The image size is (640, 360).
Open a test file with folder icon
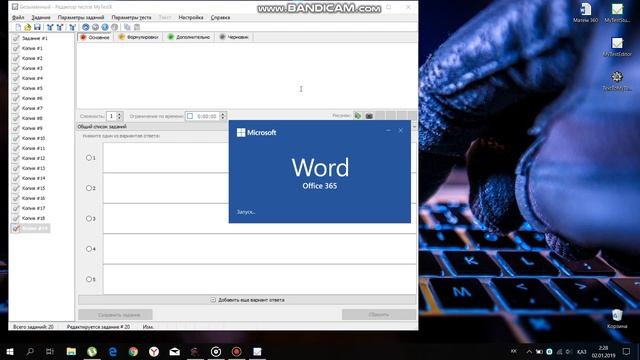click(x=27, y=27)
